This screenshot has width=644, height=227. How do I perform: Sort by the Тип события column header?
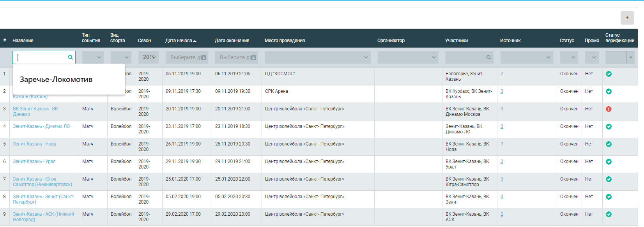pyautogui.click(x=91, y=38)
